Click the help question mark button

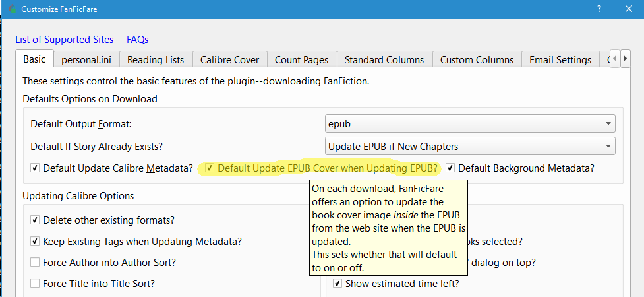click(599, 9)
